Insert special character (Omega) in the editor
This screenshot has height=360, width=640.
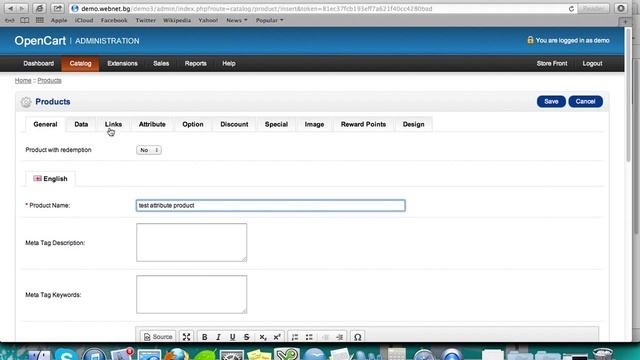358,337
